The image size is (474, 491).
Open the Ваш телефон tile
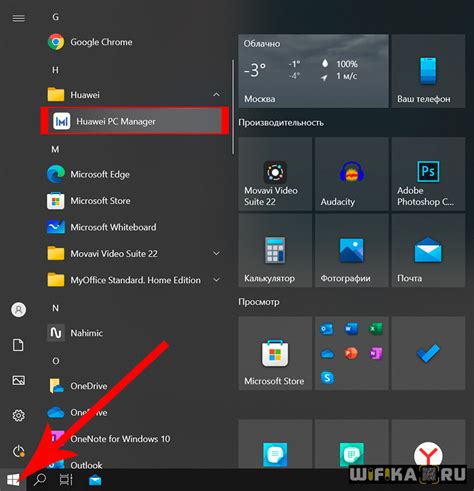[x=428, y=71]
